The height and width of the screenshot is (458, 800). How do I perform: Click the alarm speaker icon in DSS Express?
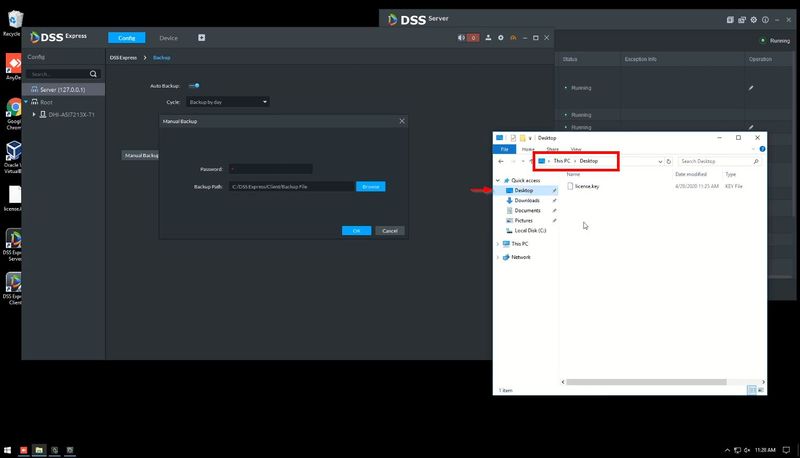(461, 38)
